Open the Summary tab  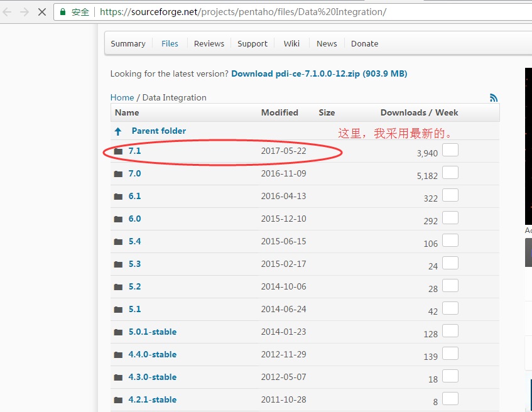coord(128,44)
